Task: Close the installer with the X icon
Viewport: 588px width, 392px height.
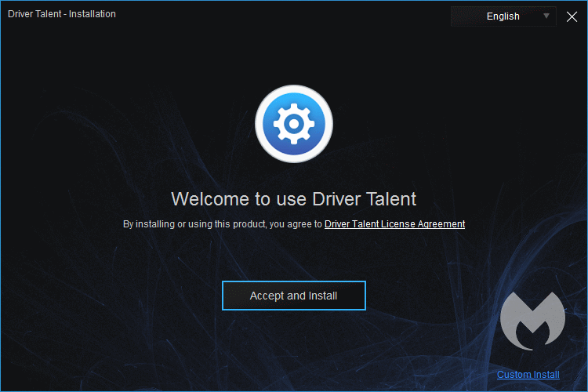Action: [x=572, y=16]
